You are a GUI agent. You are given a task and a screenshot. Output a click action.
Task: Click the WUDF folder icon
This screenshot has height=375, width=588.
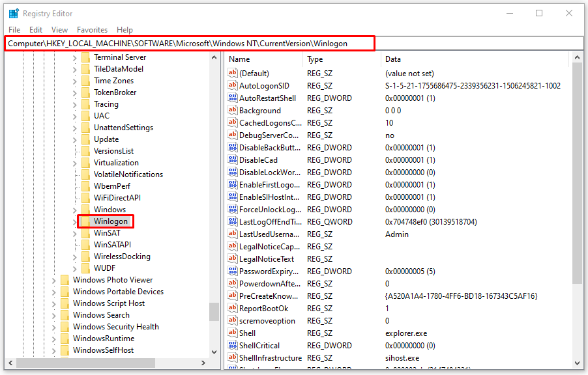click(x=86, y=268)
